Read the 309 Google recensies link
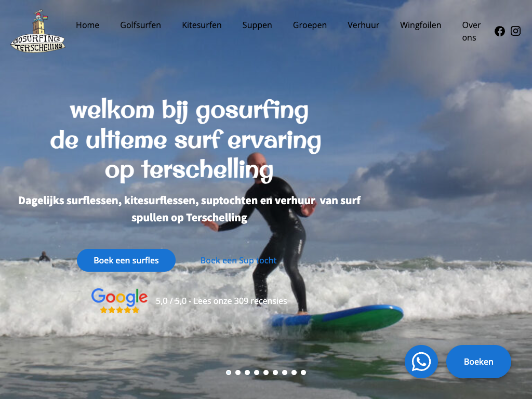The height and width of the screenshot is (399, 532). click(221, 301)
